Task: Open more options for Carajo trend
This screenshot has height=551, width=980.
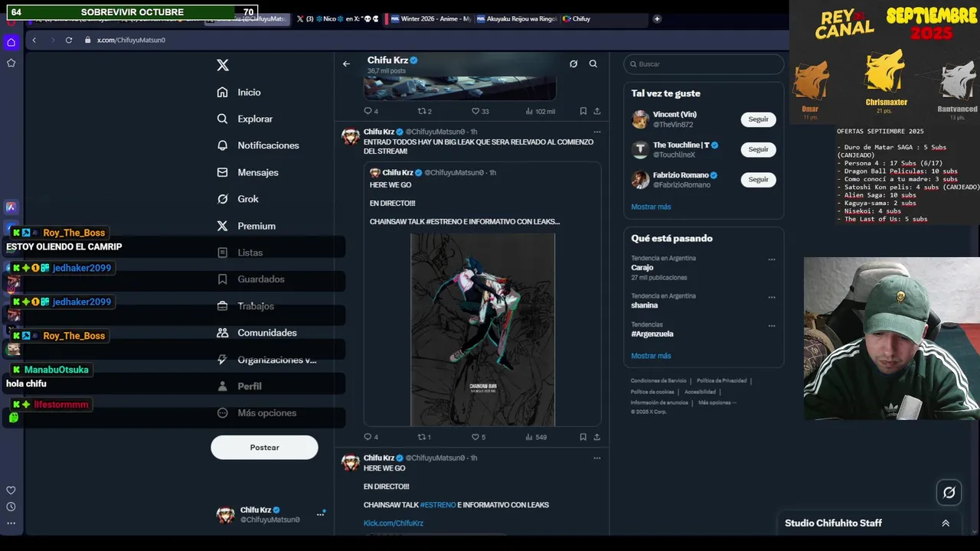Action: [772, 259]
